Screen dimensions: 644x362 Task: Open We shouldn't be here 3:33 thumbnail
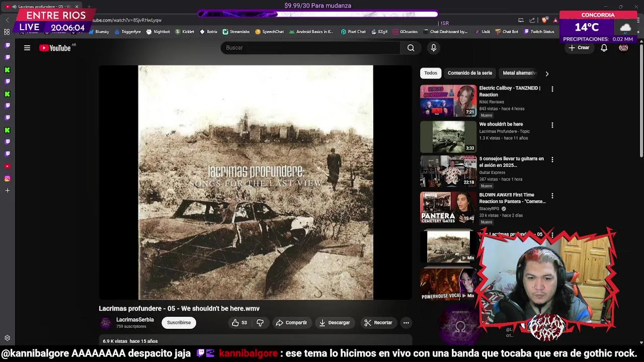[x=448, y=137]
